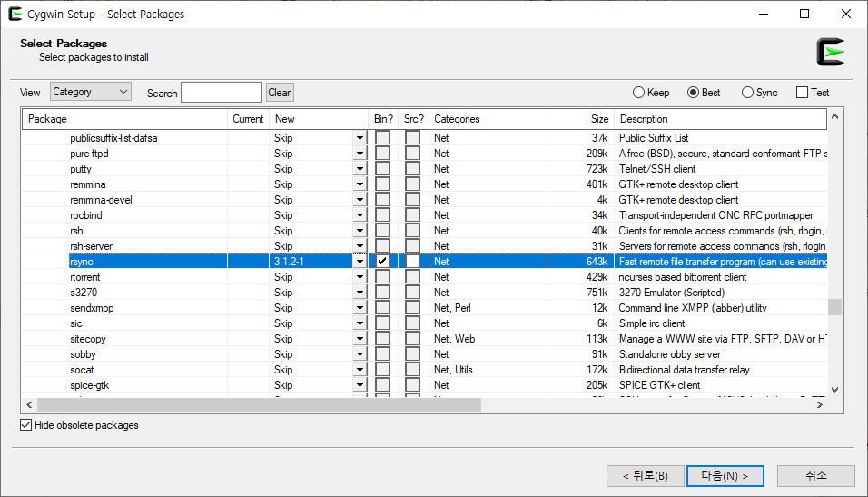Click the Bin? column header

[383, 119]
